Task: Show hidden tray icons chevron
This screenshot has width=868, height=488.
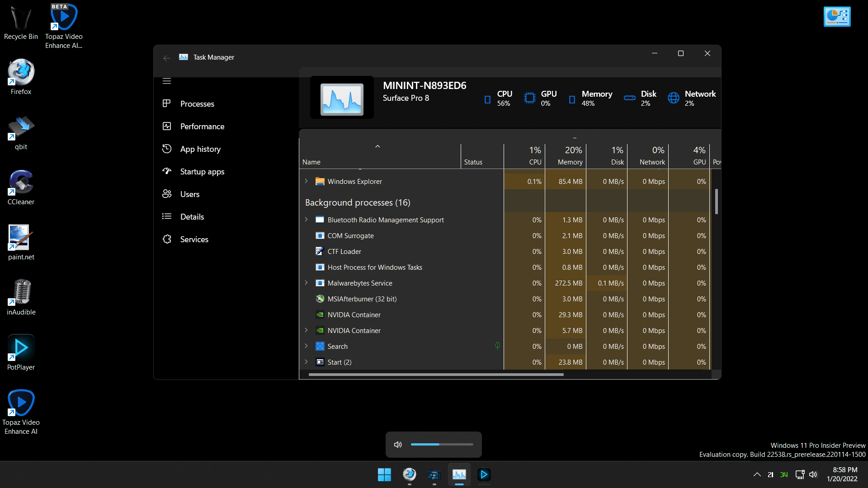Action: [x=757, y=474]
